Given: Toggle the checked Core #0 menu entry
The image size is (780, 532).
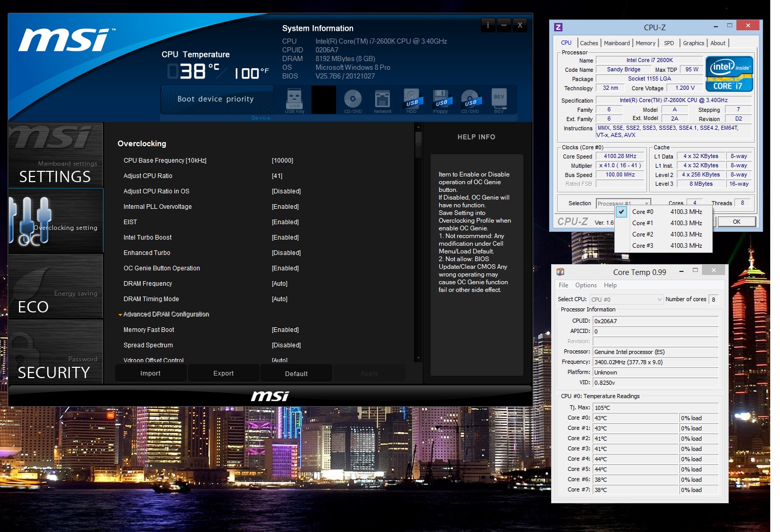Looking at the screenshot, I should coord(663,212).
